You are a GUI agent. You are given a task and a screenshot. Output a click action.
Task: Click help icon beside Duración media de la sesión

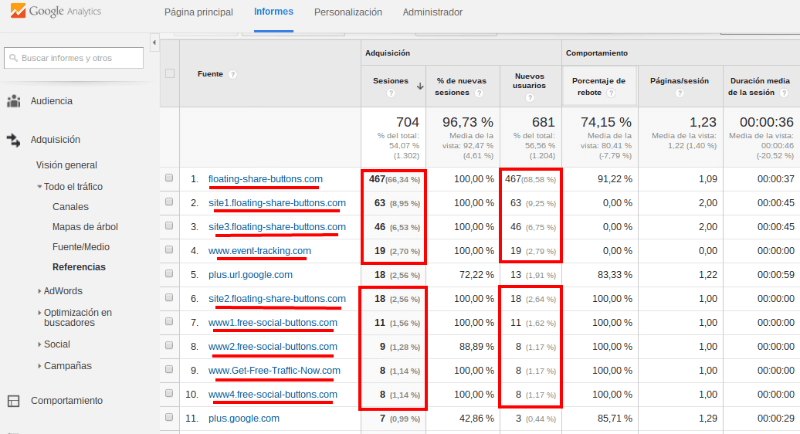[784, 93]
